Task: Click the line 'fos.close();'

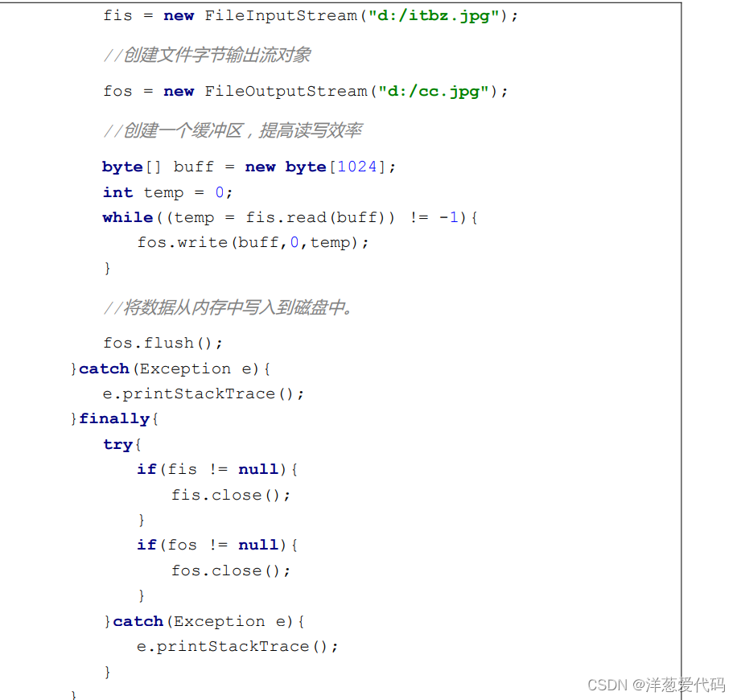Action: [231, 570]
